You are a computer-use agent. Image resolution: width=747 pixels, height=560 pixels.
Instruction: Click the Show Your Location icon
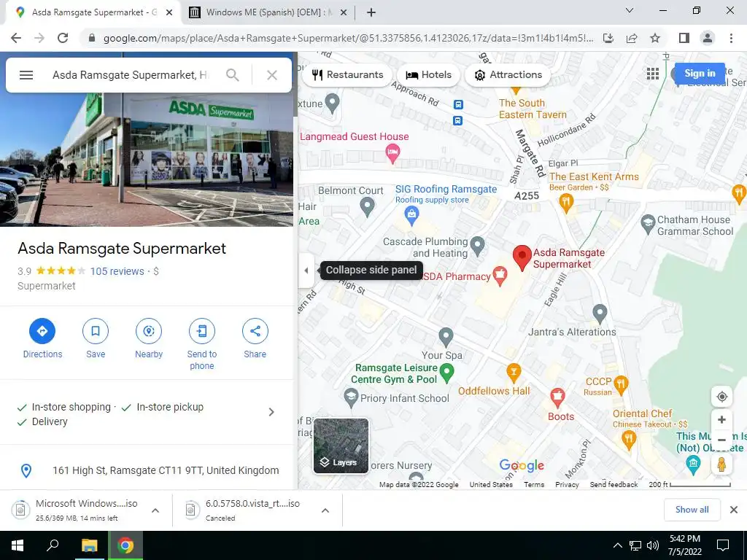(721, 397)
